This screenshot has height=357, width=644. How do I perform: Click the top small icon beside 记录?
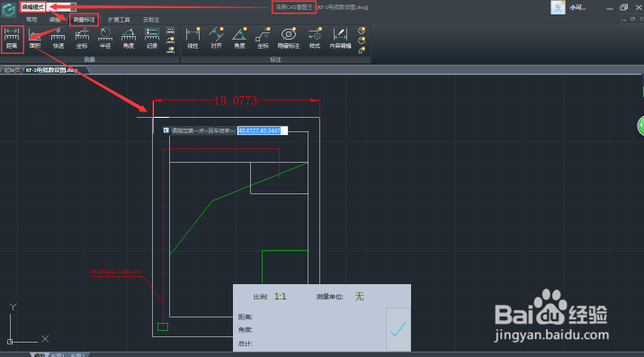(x=171, y=31)
